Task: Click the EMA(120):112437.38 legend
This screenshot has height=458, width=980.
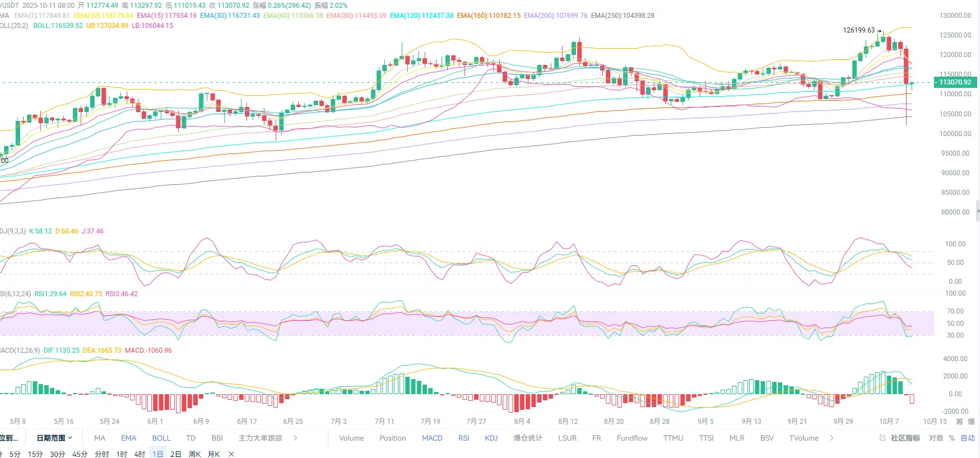Action: 421,16
